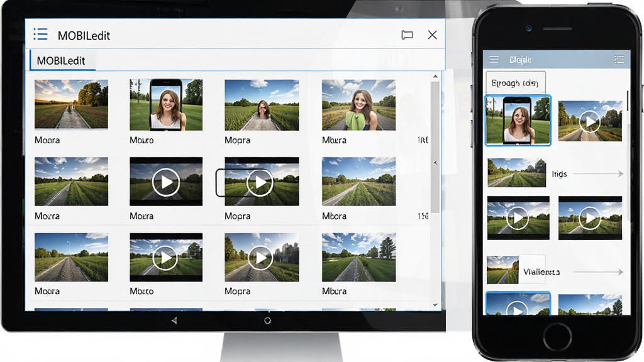Close the MOBILedit desktop window

pyautogui.click(x=432, y=35)
